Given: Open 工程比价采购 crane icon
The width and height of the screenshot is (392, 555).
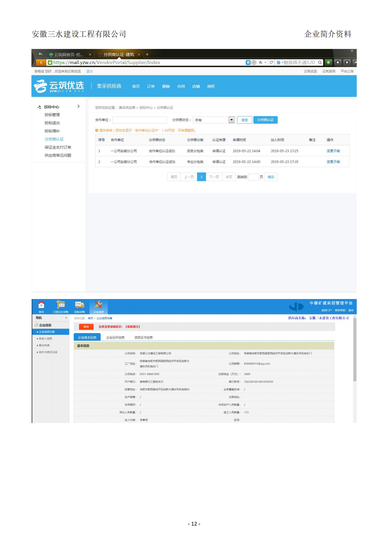Looking at the screenshot, I should pyautogui.click(x=60, y=305).
